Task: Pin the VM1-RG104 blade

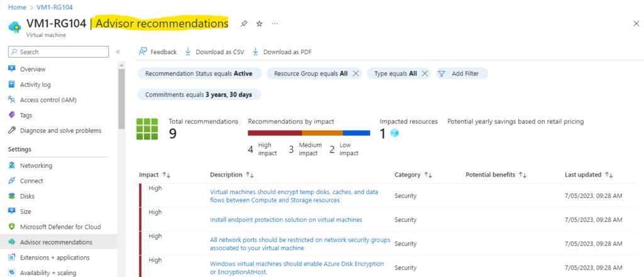Action: coord(244,24)
